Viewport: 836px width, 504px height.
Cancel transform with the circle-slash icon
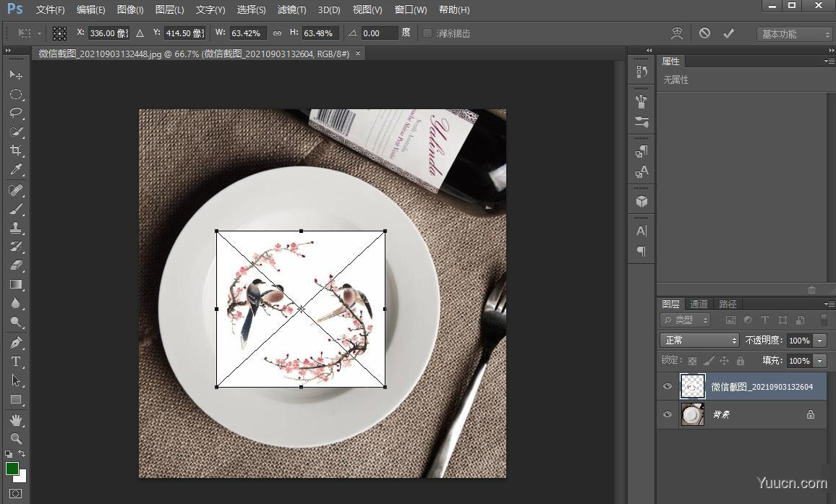tap(704, 33)
